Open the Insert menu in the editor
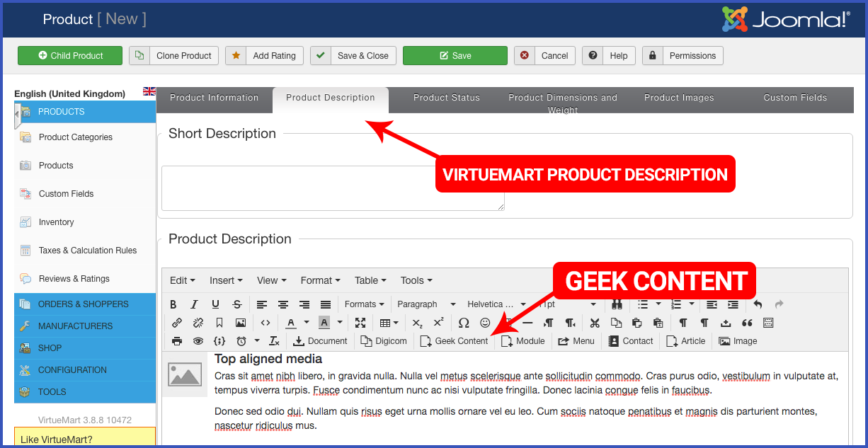The image size is (868, 448). 226,280
